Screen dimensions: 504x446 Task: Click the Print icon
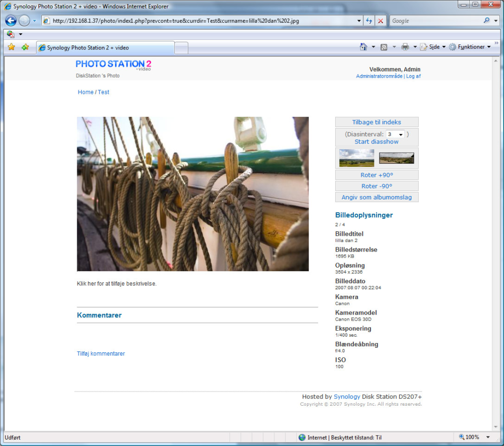tap(405, 47)
